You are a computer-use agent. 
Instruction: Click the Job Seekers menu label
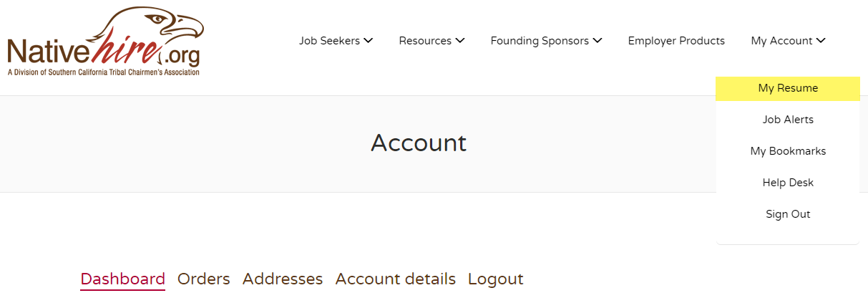329,41
